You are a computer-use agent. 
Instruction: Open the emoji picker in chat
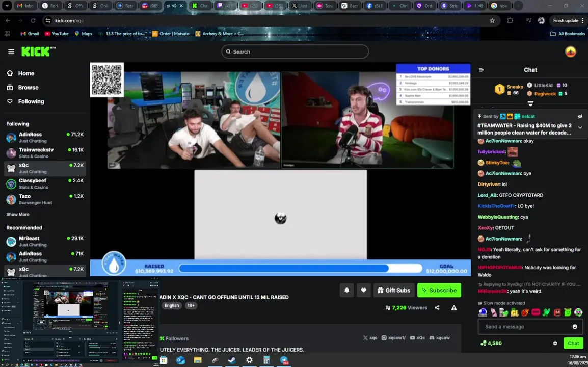coord(575,326)
